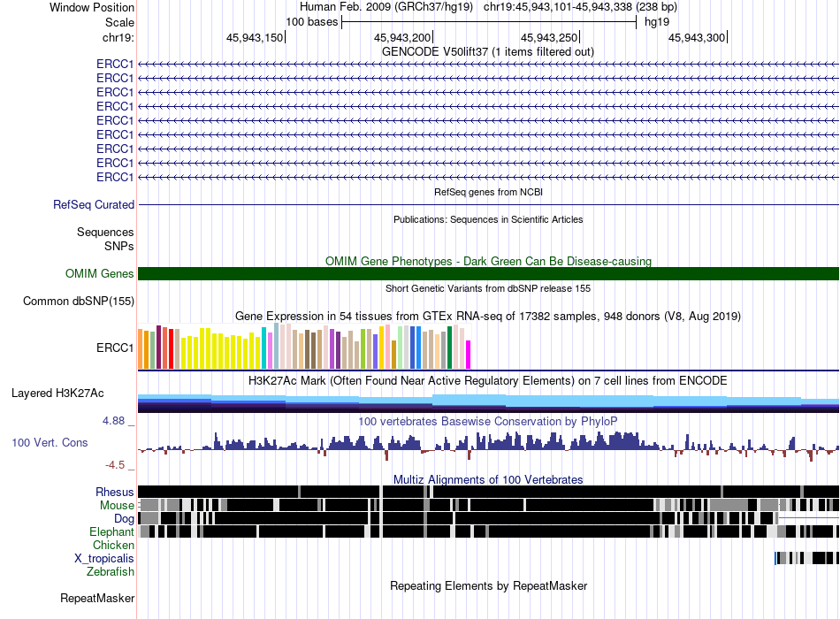Click the magenta bar in GTEx expression chart
Screen dimensions: 840x619
click(468, 355)
